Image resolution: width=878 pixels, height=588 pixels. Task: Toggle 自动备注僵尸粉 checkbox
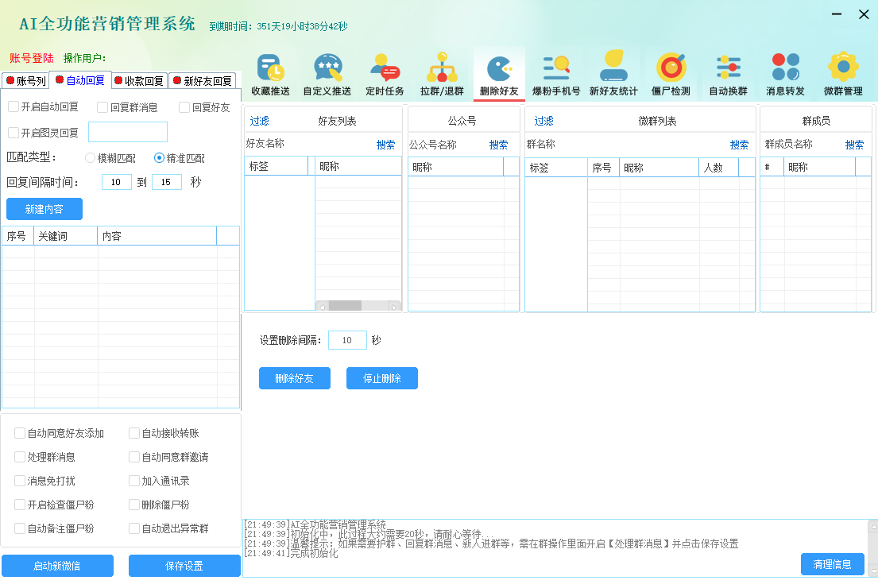pyautogui.click(x=20, y=528)
